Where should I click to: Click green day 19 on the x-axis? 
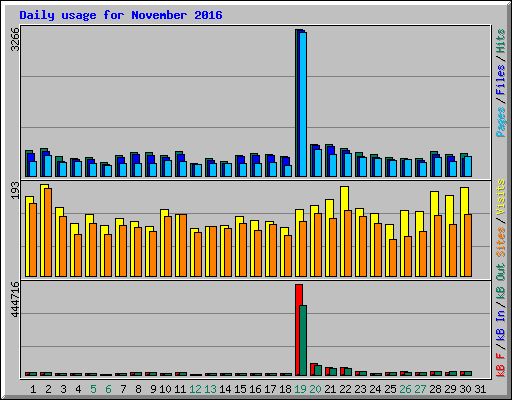click(300, 389)
